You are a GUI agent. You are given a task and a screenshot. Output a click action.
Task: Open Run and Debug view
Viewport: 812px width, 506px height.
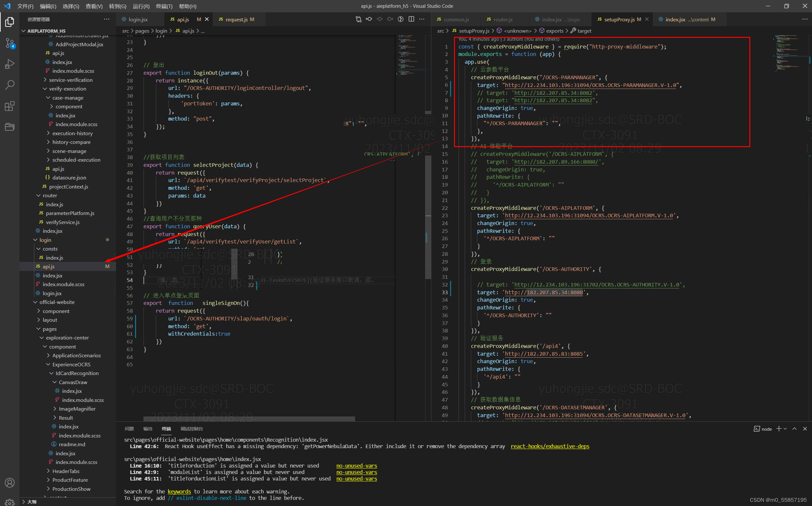pyautogui.click(x=10, y=64)
